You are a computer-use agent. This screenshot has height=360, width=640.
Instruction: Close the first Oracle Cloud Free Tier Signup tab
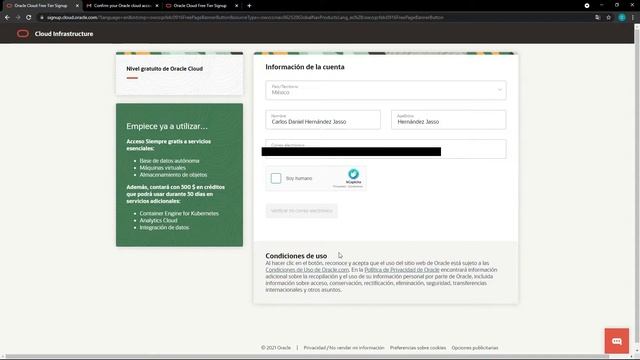(x=77, y=6)
